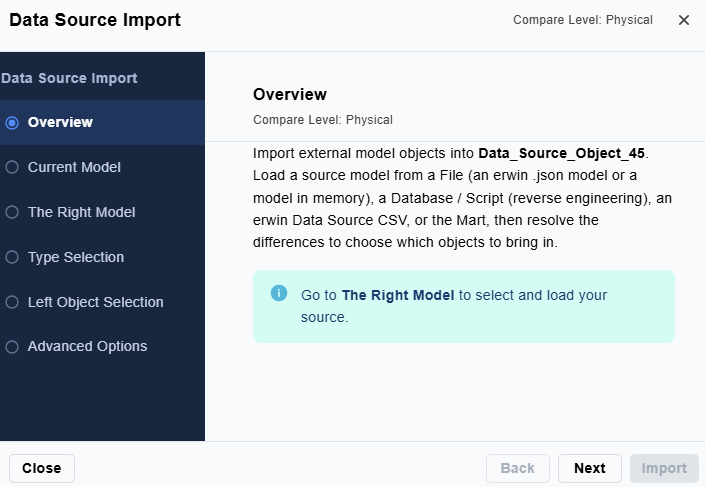Go to the Advanced Options step label
This screenshot has width=705, height=487.
87,347
